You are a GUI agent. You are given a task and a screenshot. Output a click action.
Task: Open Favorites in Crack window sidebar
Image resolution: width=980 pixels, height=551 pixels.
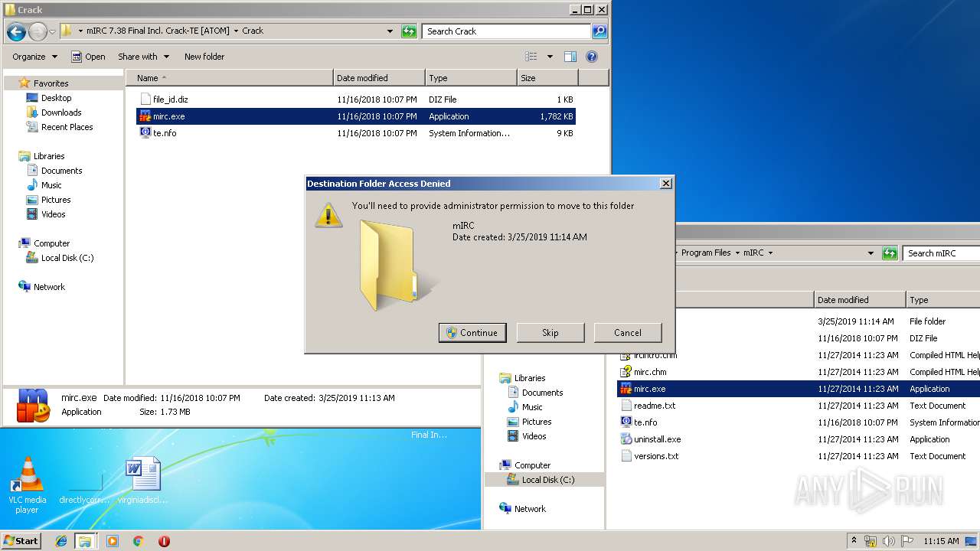click(51, 83)
